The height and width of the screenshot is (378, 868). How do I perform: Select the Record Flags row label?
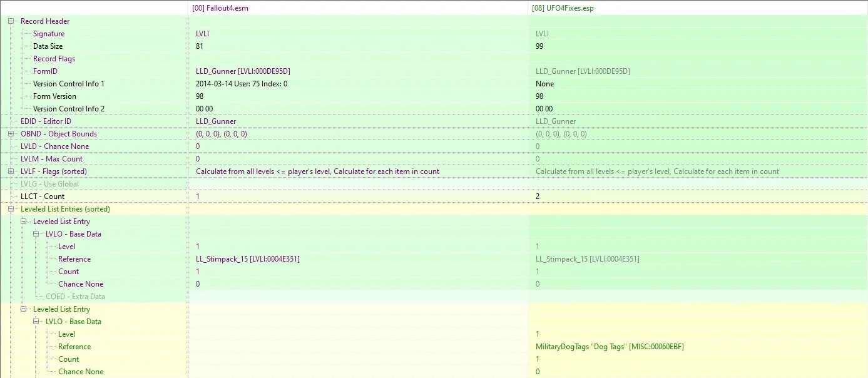[54, 59]
